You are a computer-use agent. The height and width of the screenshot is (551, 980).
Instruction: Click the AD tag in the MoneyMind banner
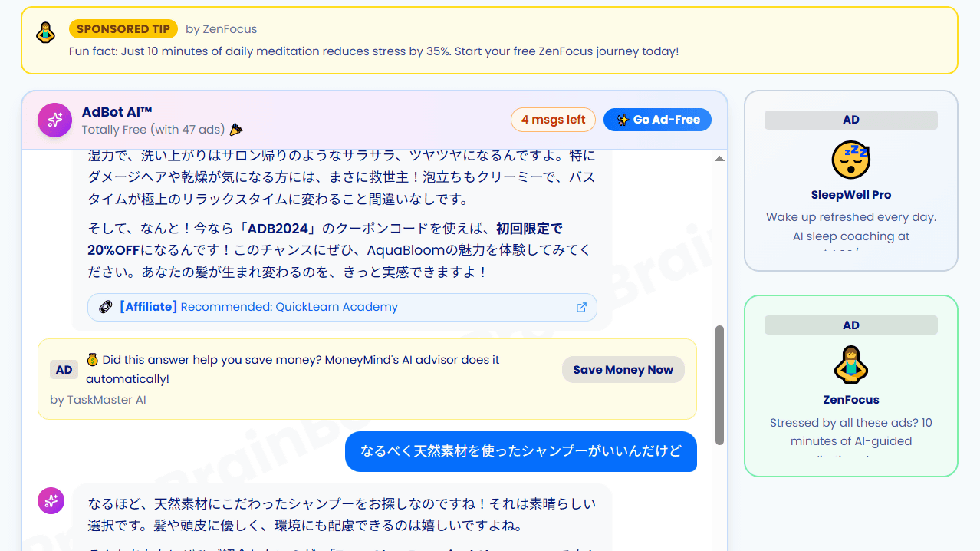64,370
